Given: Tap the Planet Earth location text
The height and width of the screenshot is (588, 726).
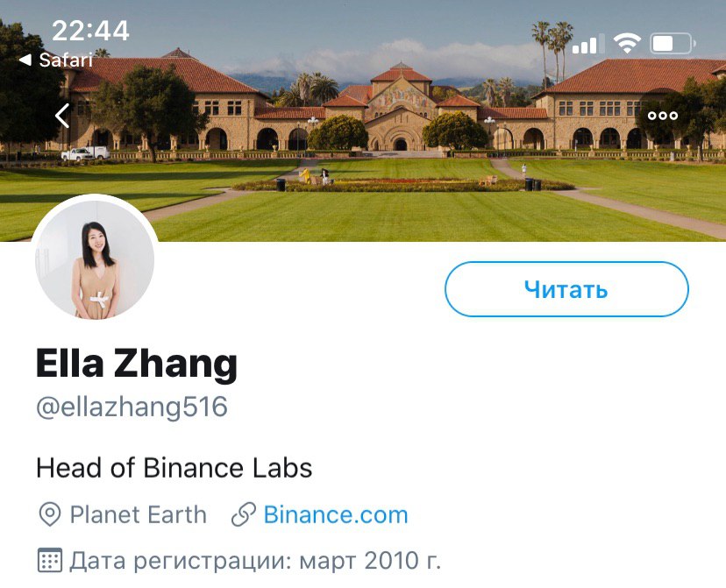Looking at the screenshot, I should tap(138, 514).
